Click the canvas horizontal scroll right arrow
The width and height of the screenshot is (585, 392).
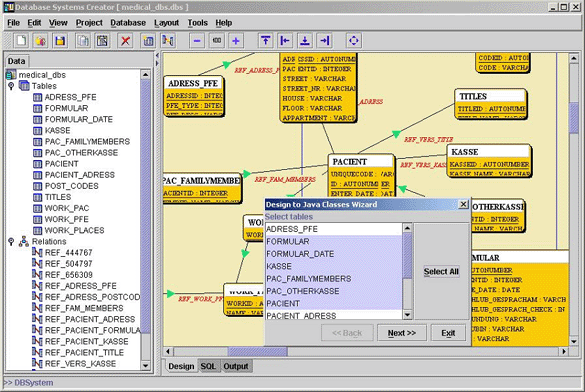click(564, 351)
